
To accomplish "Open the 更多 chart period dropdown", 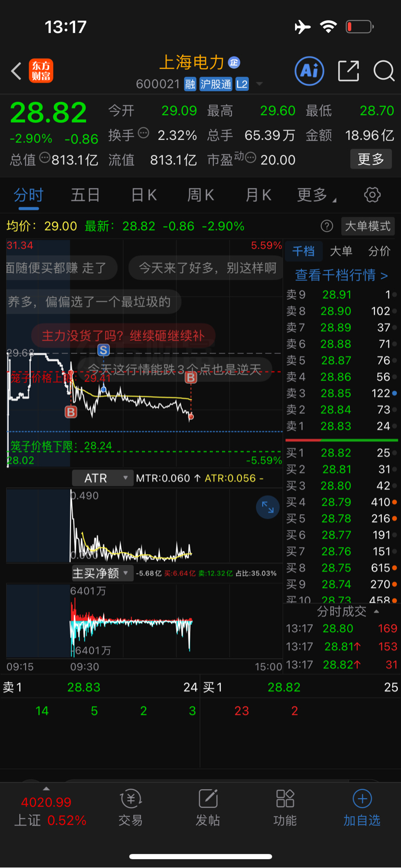I will pyautogui.click(x=316, y=195).
